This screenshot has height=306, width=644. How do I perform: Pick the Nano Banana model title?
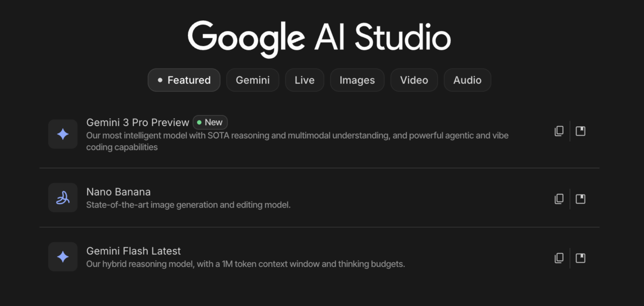point(119,191)
